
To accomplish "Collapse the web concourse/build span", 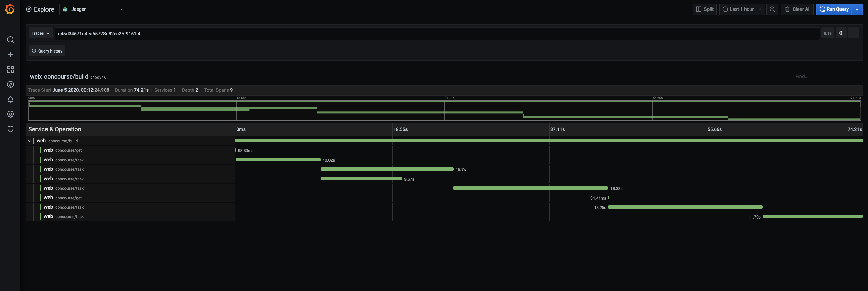I will tap(30, 141).
